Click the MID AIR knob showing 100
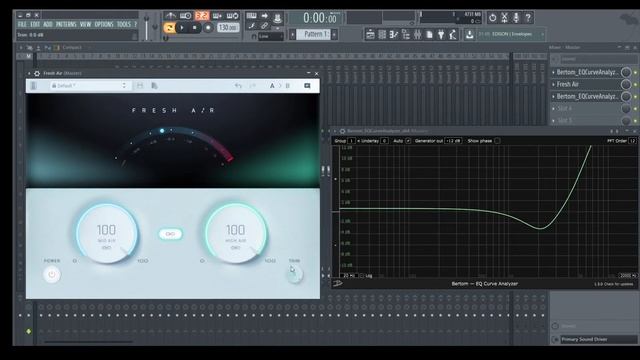This screenshot has height=360, width=640. (x=107, y=233)
